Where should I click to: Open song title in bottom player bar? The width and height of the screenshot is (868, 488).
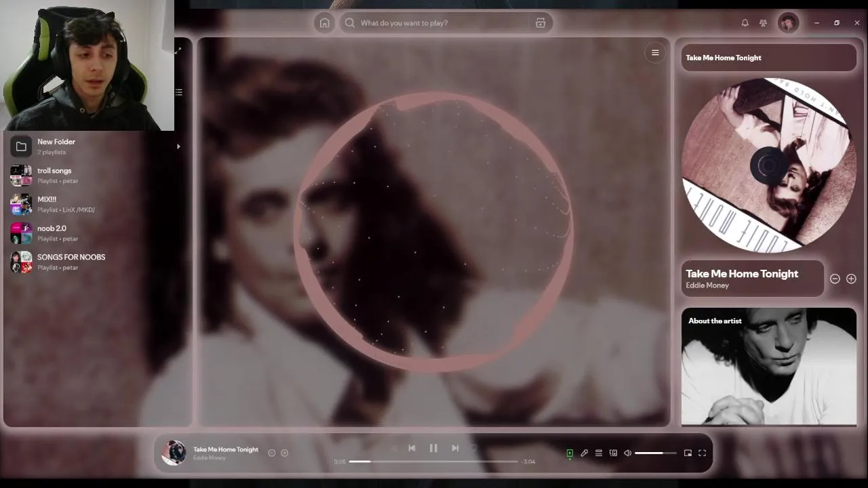click(226, 449)
